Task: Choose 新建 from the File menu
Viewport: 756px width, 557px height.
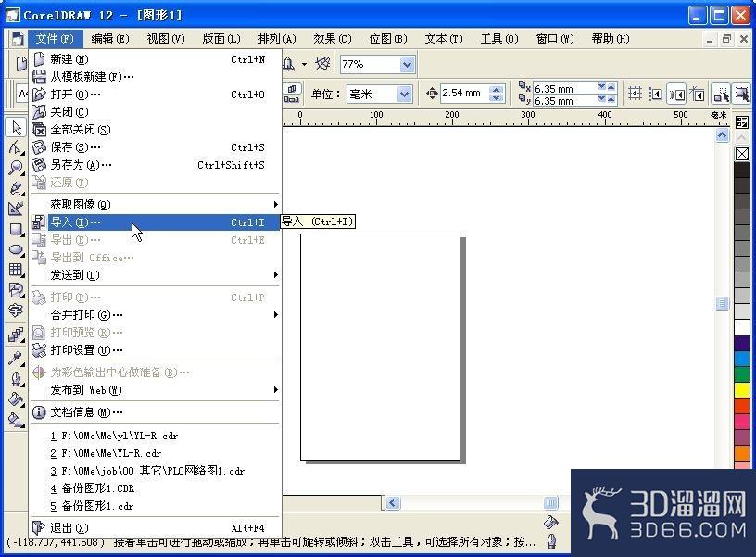Action: (x=156, y=59)
